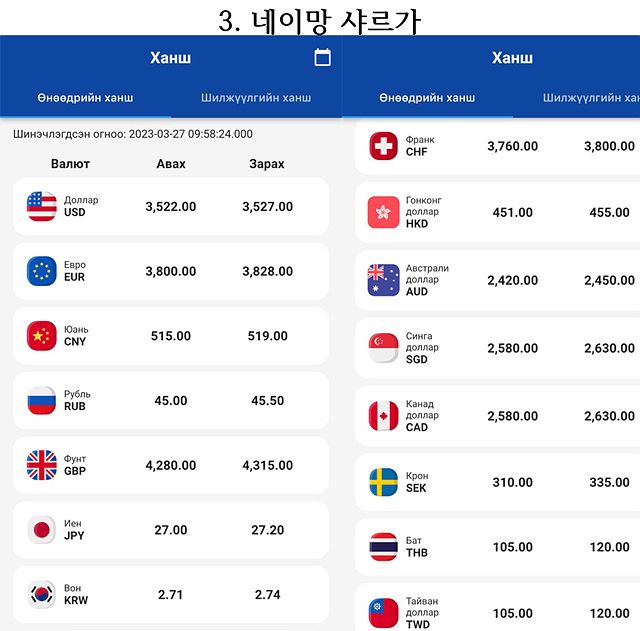Open the Канад доллар CAD rate row

pos(498,416)
